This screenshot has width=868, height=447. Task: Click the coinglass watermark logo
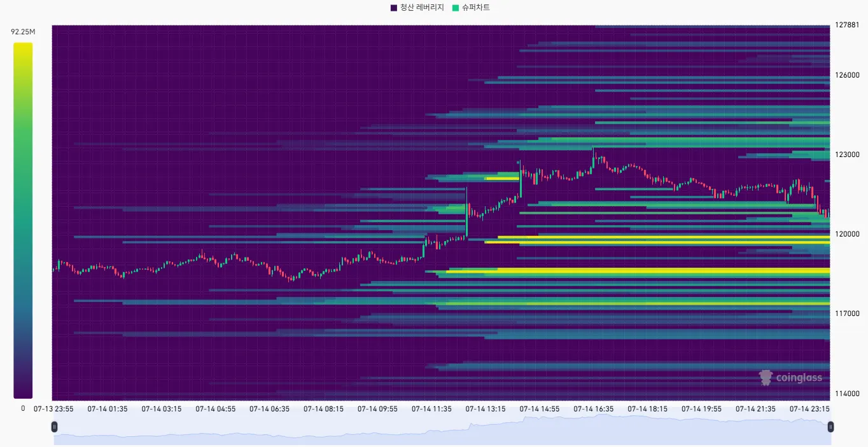[791, 378]
